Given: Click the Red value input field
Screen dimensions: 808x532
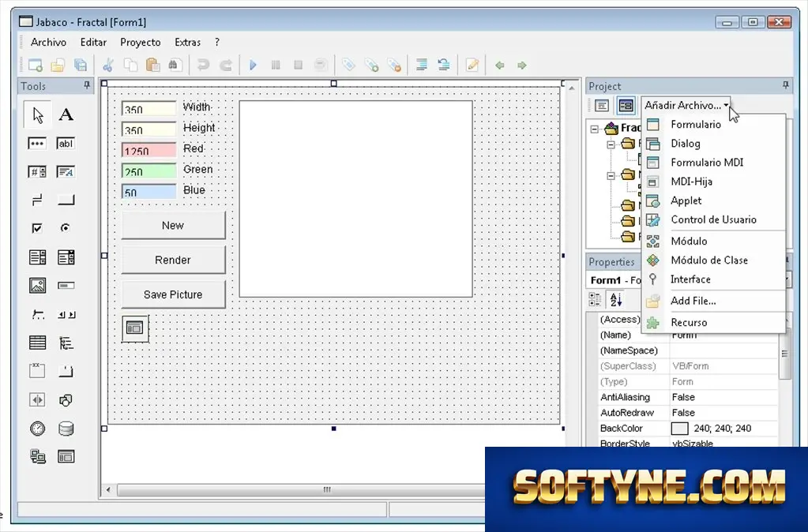Looking at the screenshot, I should 149,150.
